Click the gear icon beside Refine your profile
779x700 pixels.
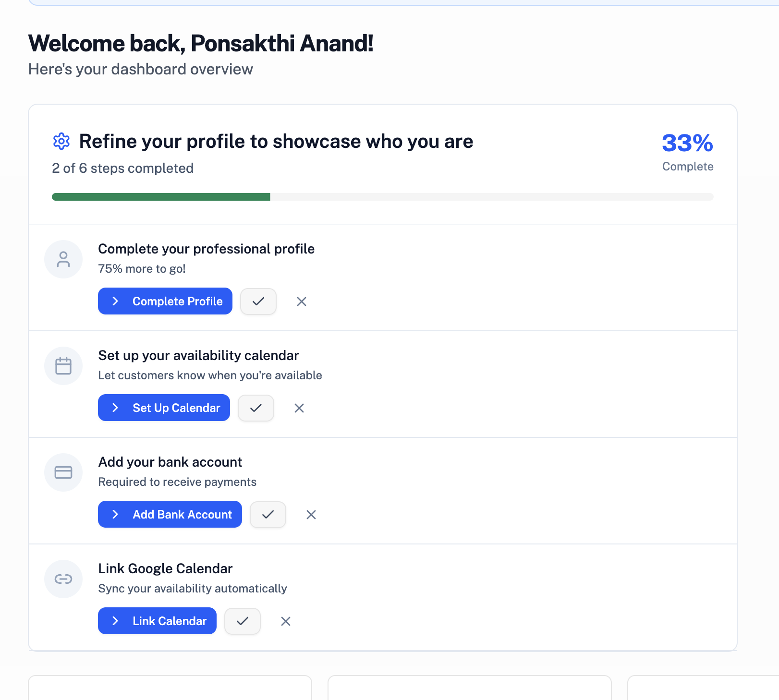[61, 141]
